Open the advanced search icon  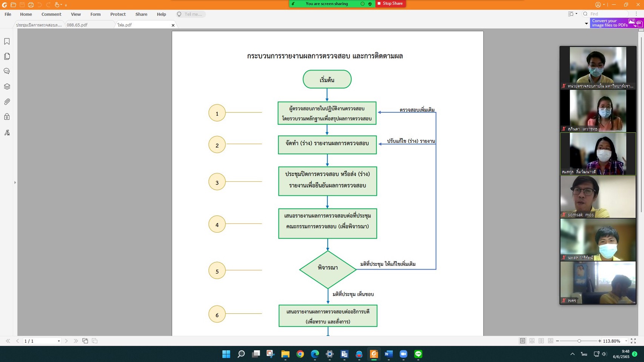tap(570, 14)
